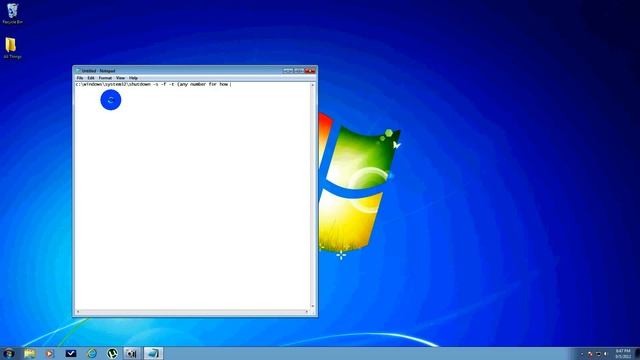The image size is (640, 360).
Task: Click the Show Desktop button
Action: 637,353
